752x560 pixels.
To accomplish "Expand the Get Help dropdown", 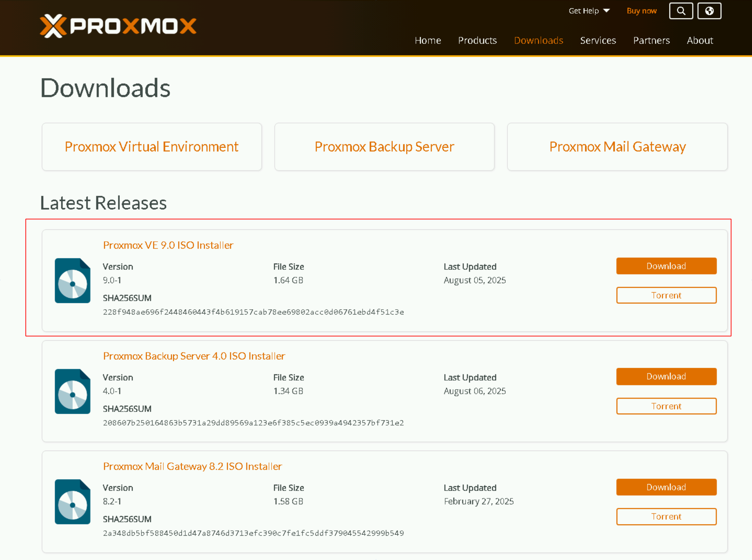I will pyautogui.click(x=589, y=11).
